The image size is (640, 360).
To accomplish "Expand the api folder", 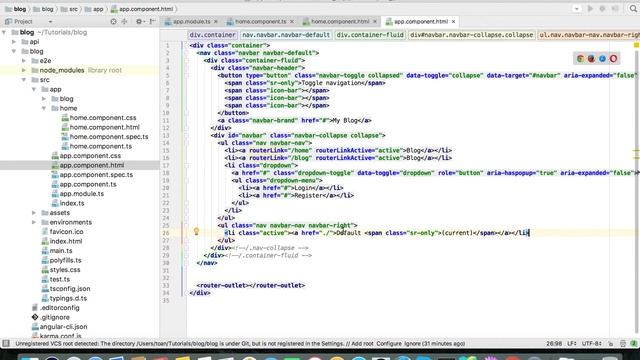I will (x=14, y=42).
